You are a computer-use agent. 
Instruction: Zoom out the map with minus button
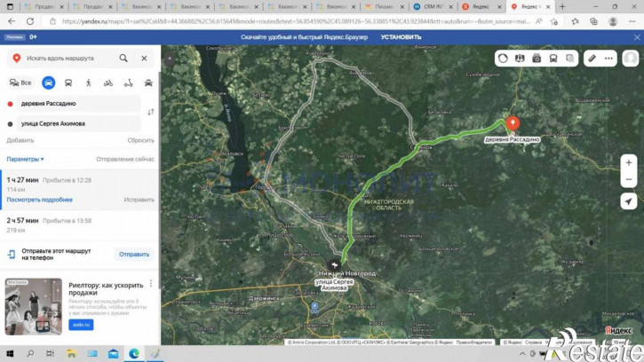coord(629,179)
